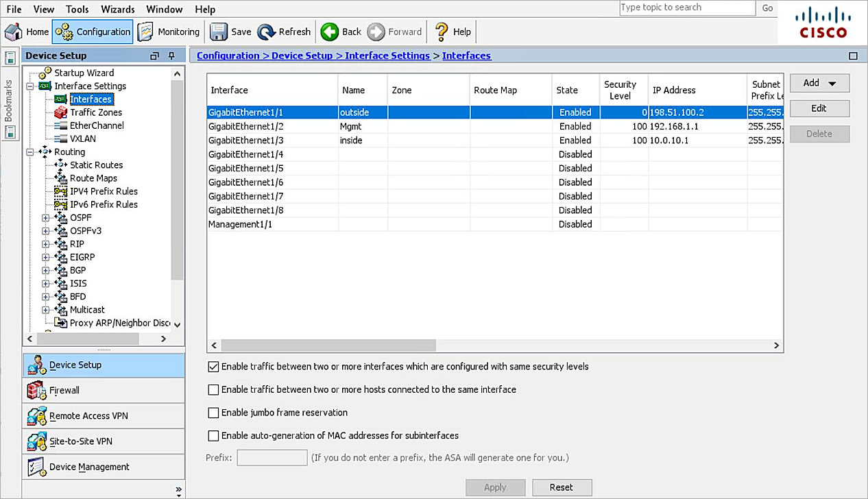Image resolution: width=868 pixels, height=499 pixels.
Task: Open the Home toolbar view
Action: [x=27, y=32]
